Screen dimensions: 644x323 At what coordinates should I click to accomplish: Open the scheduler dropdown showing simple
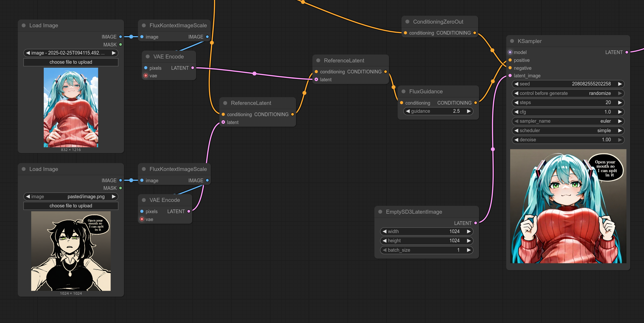click(x=568, y=131)
